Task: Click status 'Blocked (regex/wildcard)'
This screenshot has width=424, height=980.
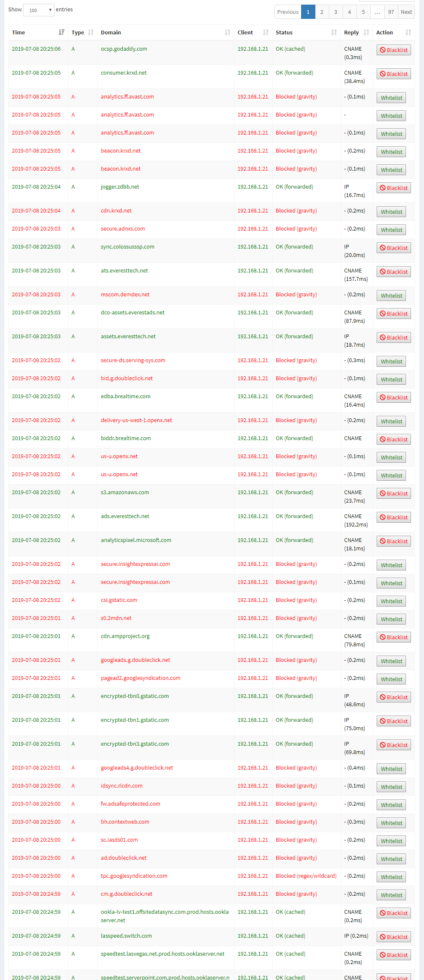Action: pyautogui.click(x=306, y=876)
